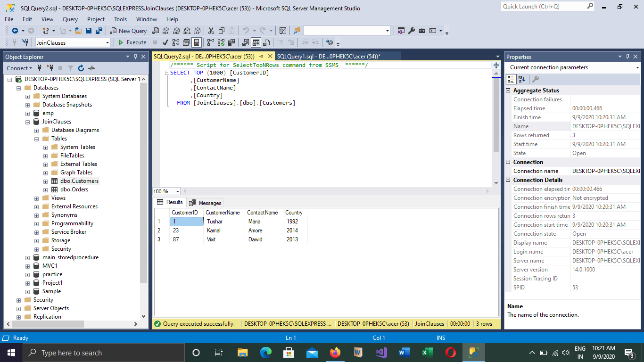The height and width of the screenshot is (362, 644).
Task: Refresh the Object Explorer tree
Action: coord(81,68)
